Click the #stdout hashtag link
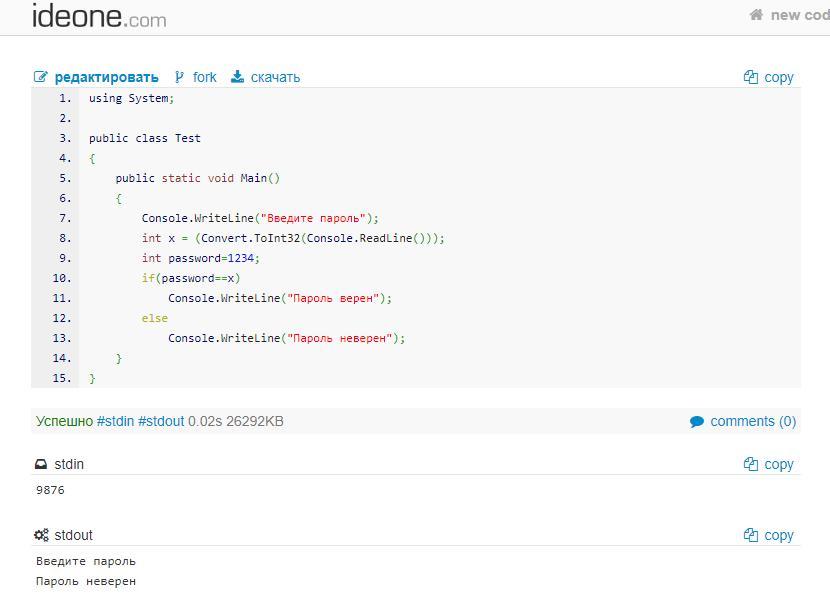This screenshot has height=616, width=830. point(161,421)
